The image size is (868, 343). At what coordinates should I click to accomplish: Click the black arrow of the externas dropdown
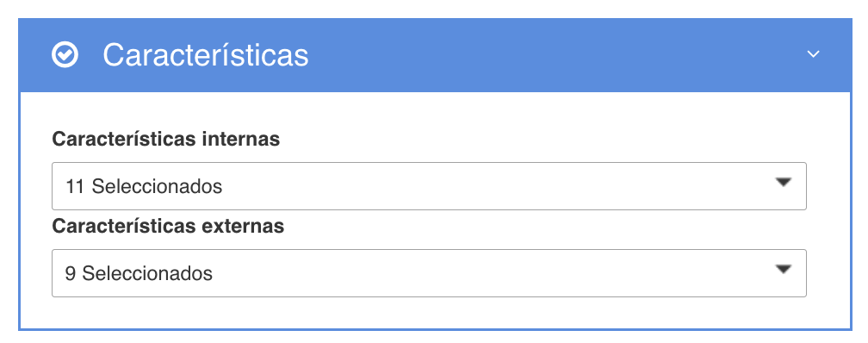coord(783,269)
